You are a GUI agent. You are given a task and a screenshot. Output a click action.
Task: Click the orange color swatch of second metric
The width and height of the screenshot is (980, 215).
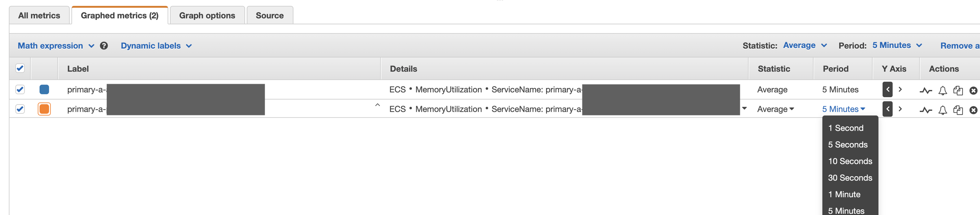click(44, 109)
